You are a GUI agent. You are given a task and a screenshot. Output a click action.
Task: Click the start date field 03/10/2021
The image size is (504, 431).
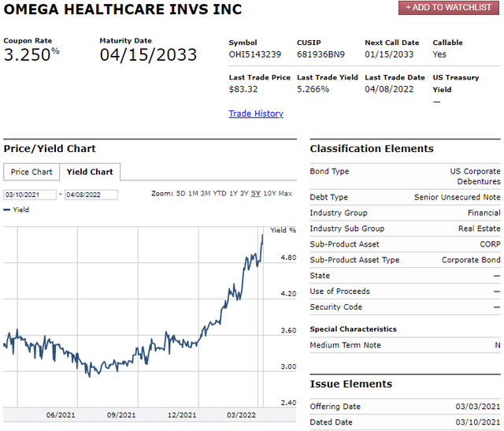tap(30, 195)
